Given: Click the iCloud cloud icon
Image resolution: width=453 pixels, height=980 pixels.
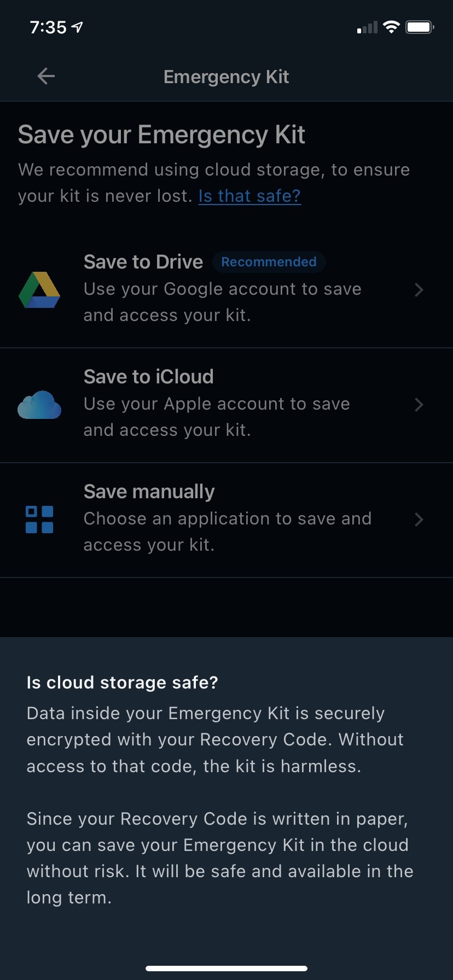Looking at the screenshot, I should pos(39,405).
